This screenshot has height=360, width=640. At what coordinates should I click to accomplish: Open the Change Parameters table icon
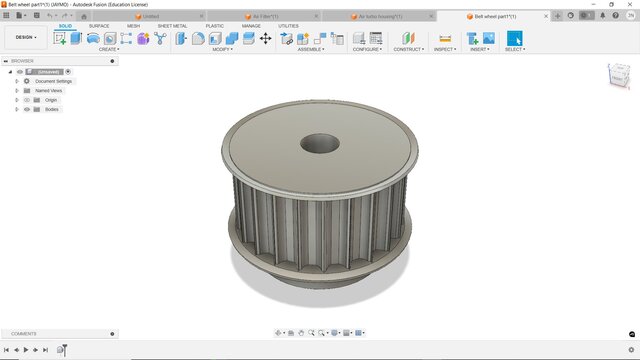376,38
